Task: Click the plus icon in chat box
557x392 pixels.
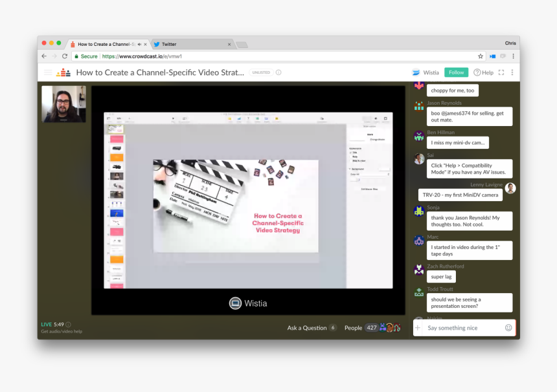Action: pyautogui.click(x=418, y=328)
